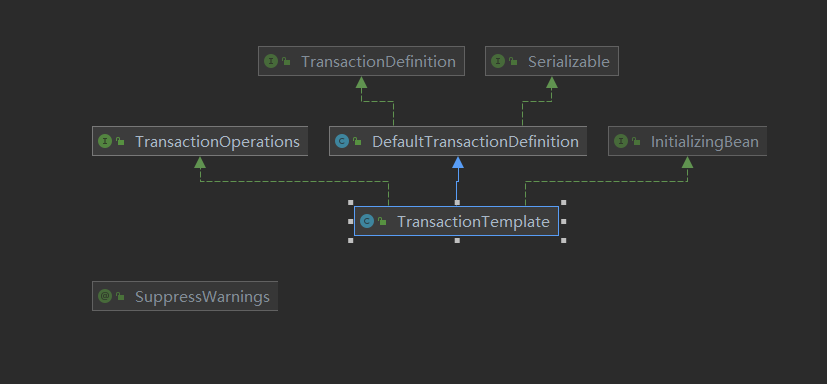Select the SuppressWarnings annotation node
The height and width of the screenshot is (384, 827).
185,296
